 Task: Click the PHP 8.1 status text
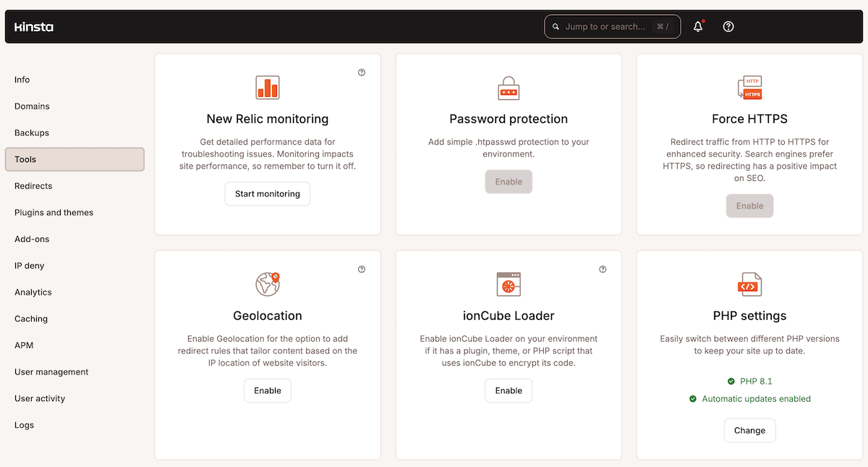click(x=757, y=381)
